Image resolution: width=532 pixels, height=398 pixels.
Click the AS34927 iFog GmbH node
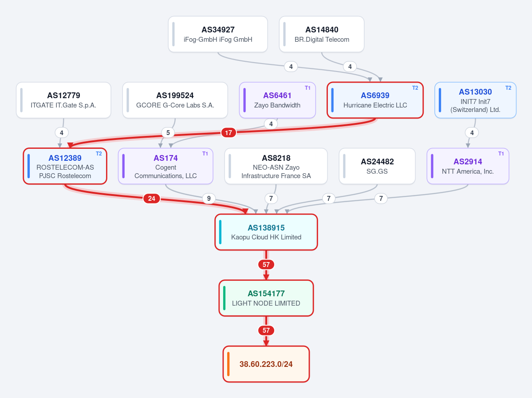point(218,34)
